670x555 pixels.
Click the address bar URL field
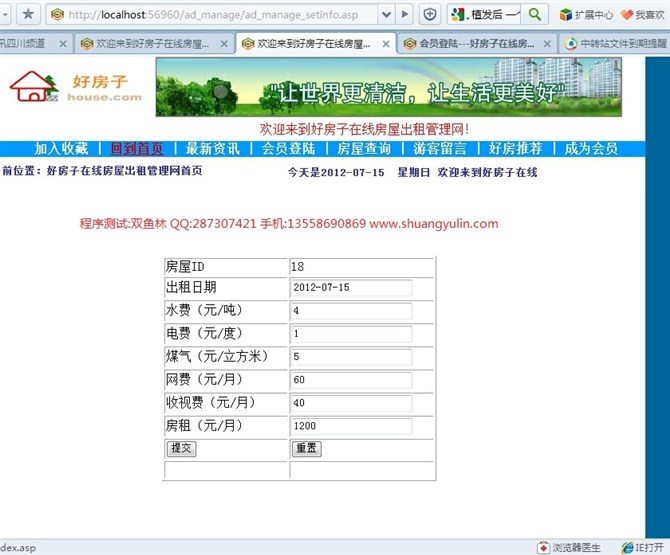tap(213, 15)
